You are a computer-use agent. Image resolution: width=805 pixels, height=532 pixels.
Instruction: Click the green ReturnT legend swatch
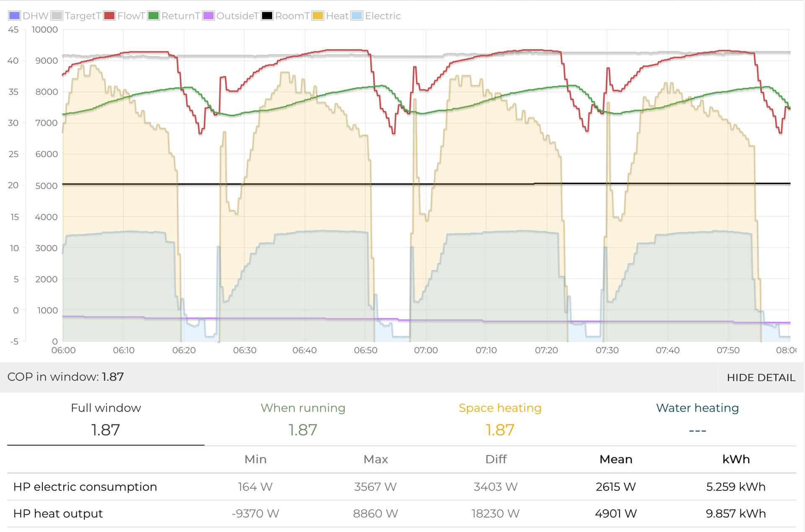point(153,16)
